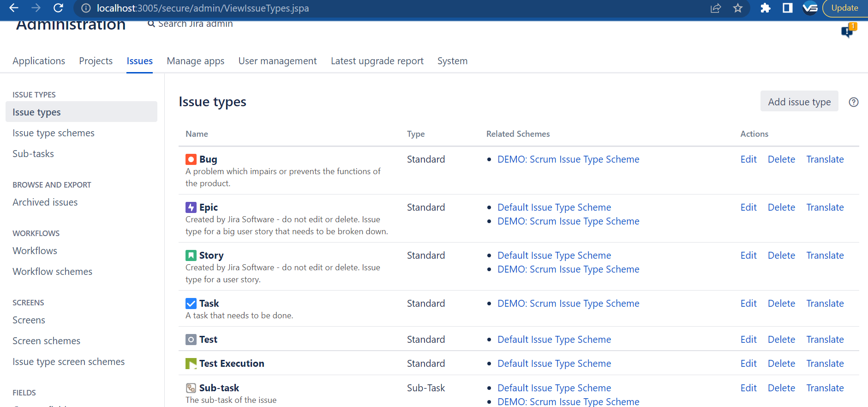Open Workflow schemes in the sidebar

coord(53,272)
